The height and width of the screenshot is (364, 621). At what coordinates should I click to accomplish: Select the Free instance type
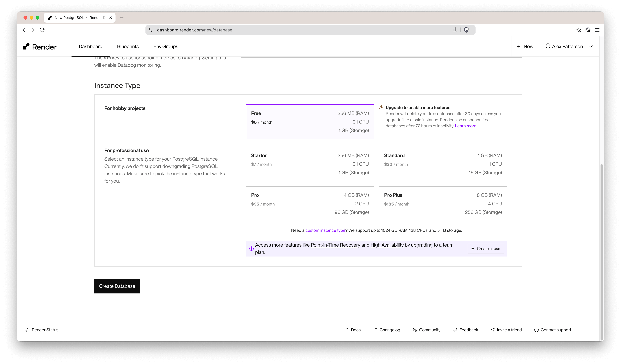pyautogui.click(x=310, y=122)
